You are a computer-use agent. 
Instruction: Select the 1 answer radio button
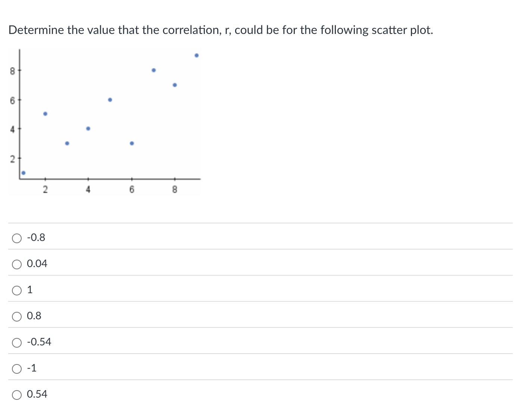(x=16, y=290)
